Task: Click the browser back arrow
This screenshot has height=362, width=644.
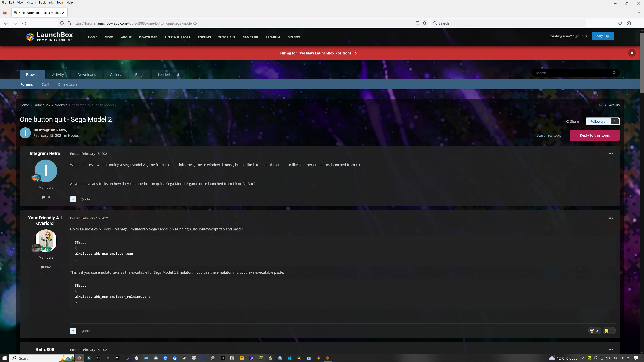Action: pos(6,23)
